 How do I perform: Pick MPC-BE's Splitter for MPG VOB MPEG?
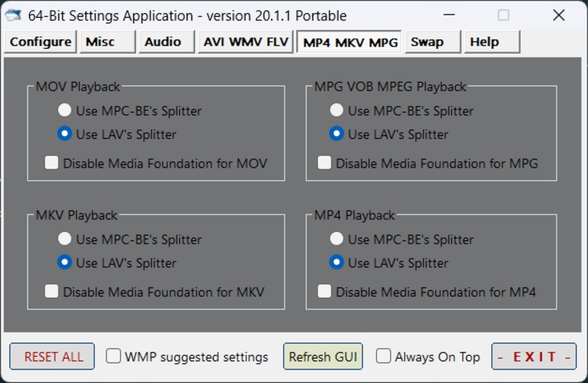tap(336, 110)
